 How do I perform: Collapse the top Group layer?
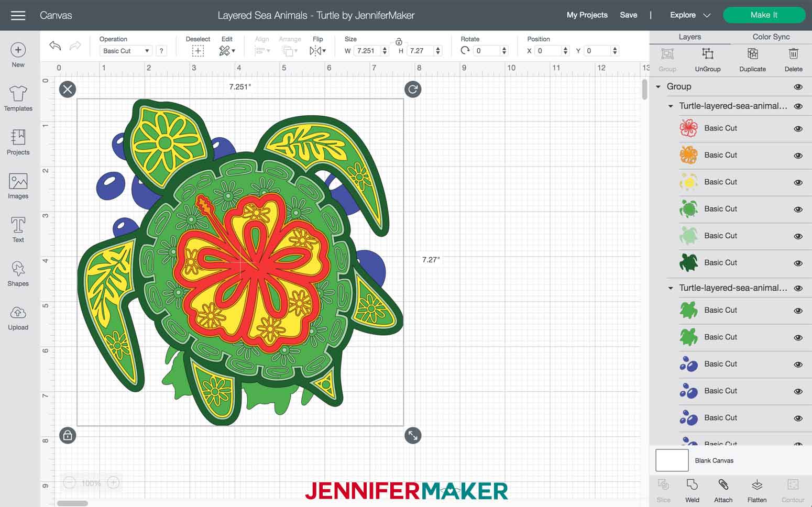pyautogui.click(x=658, y=87)
